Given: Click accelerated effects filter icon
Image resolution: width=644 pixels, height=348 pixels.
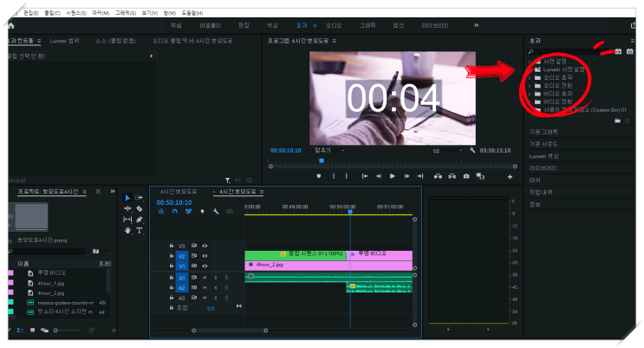Looking at the screenshot, I should point(618,51).
